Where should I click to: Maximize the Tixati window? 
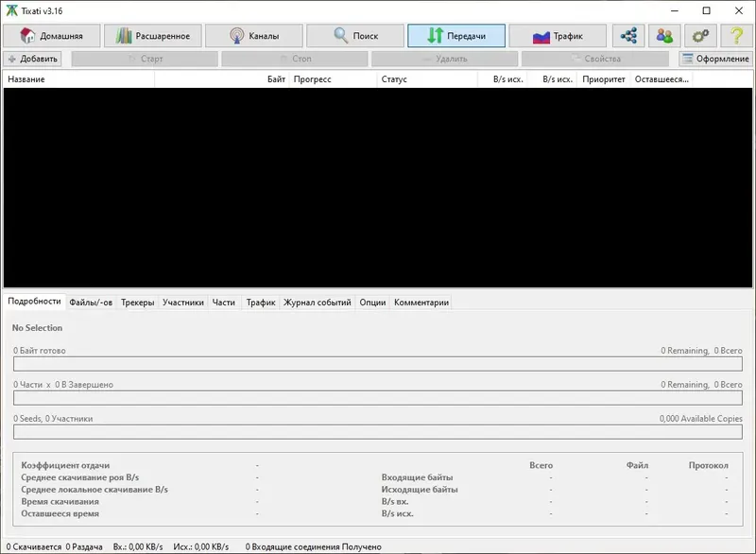click(706, 10)
